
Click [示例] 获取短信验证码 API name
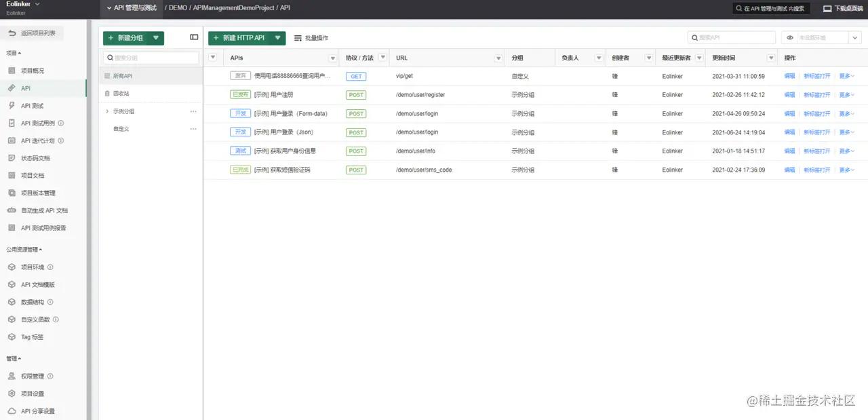[x=282, y=170]
